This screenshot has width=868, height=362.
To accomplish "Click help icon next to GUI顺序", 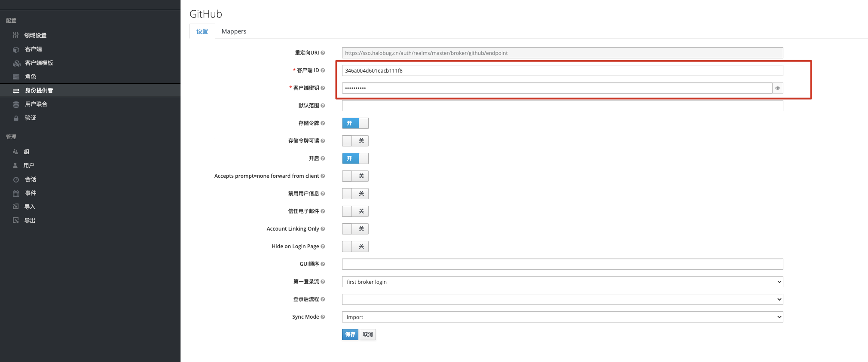I will coord(323,264).
